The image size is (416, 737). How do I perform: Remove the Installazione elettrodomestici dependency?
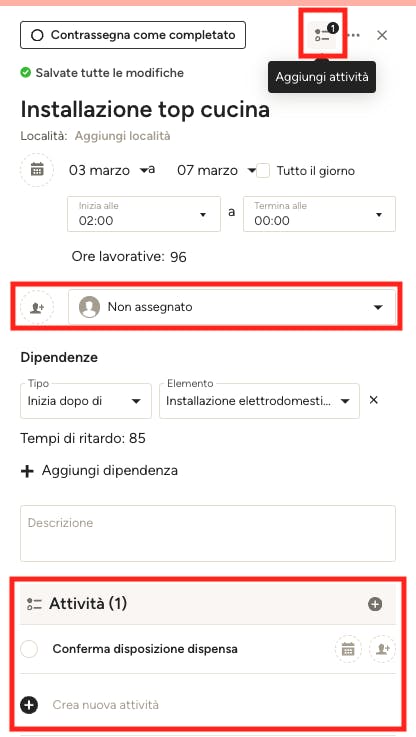pos(374,400)
